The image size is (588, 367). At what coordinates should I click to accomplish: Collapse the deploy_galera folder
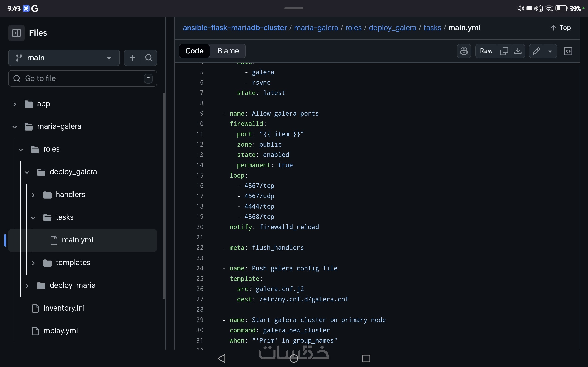[x=27, y=172]
